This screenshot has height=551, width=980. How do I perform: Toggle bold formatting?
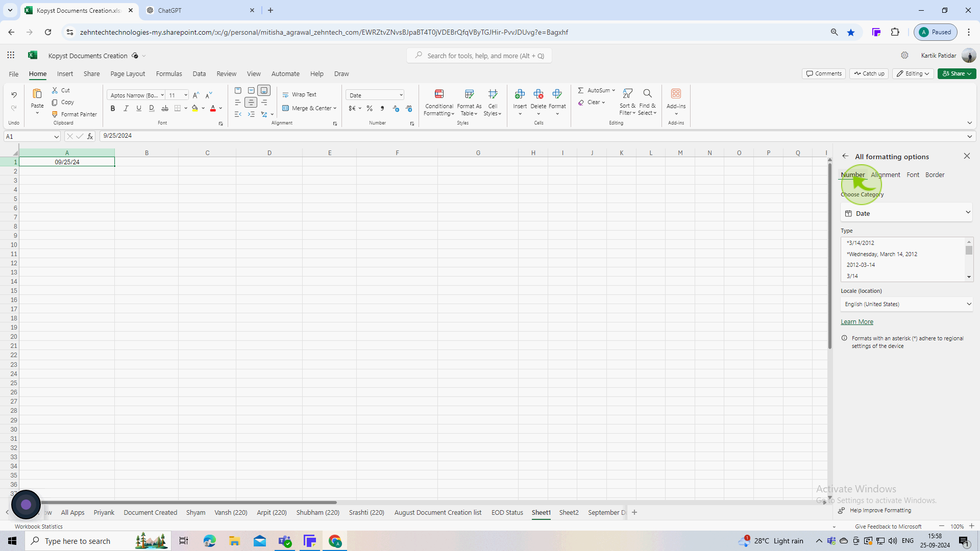(113, 108)
